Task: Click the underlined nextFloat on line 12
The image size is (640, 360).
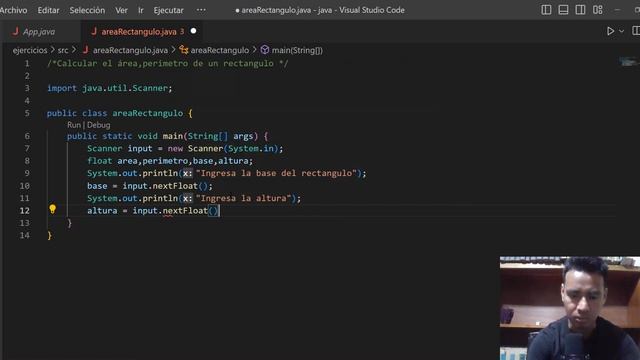Action: click(185, 211)
